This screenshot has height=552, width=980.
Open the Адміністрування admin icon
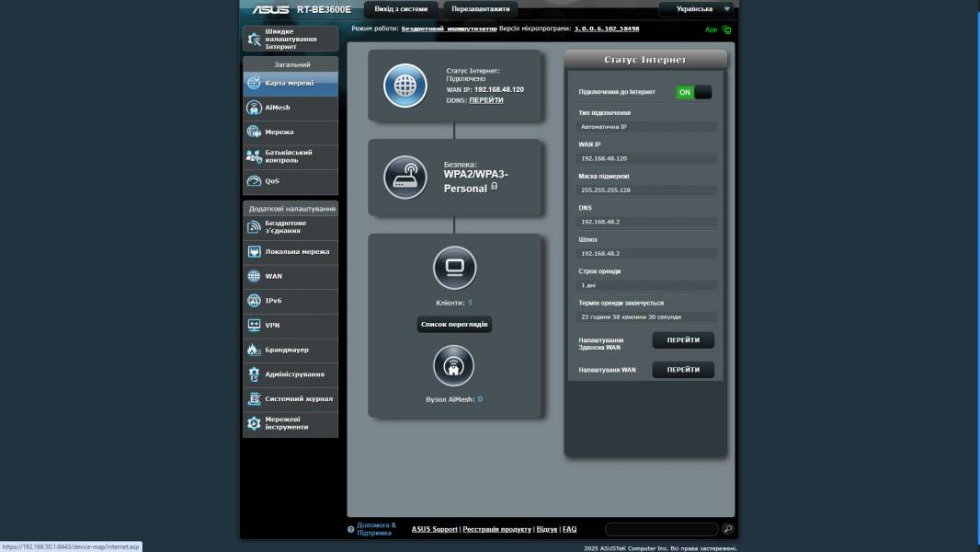[254, 374]
